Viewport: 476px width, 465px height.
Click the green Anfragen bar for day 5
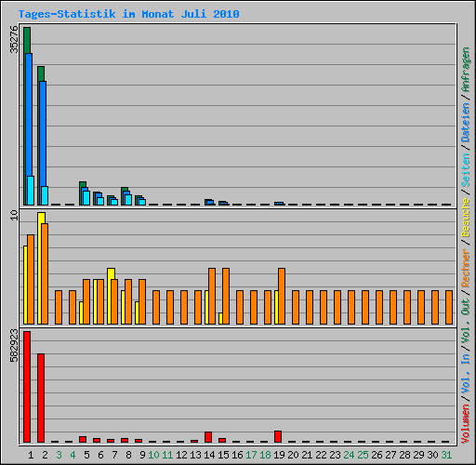coord(83,184)
